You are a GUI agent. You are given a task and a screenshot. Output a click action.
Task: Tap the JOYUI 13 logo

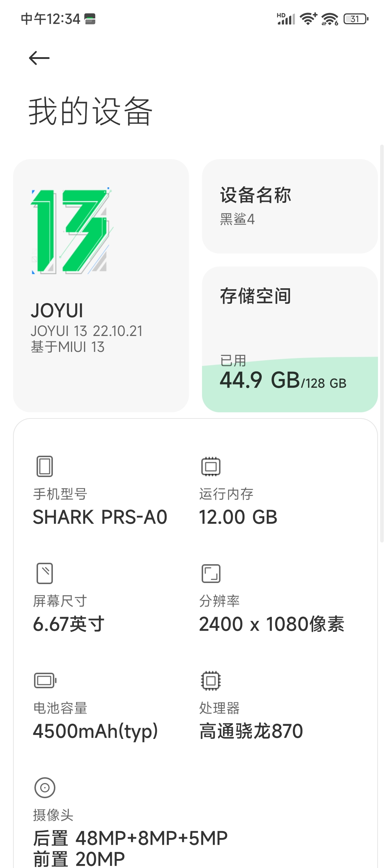(71, 231)
